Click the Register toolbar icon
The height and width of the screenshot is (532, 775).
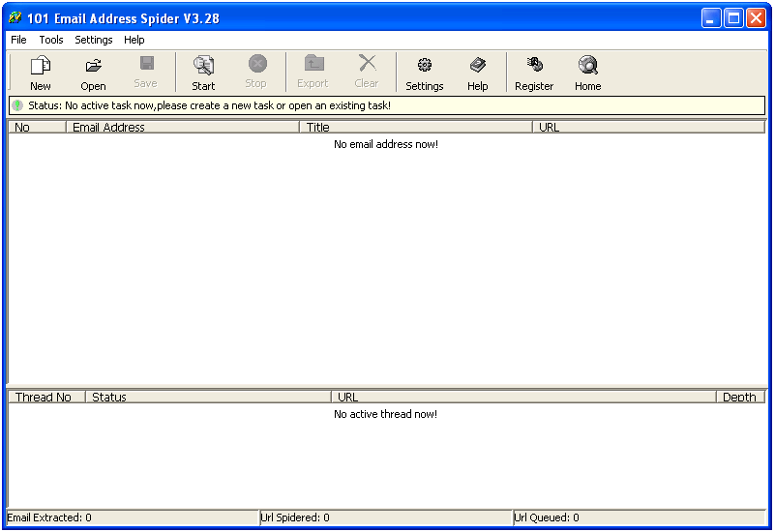(534, 73)
